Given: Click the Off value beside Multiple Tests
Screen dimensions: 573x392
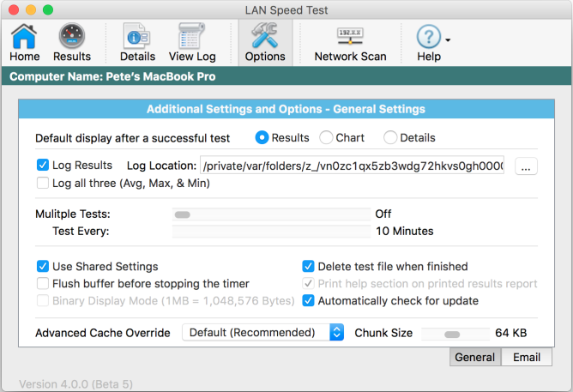Looking at the screenshot, I should pos(383,214).
